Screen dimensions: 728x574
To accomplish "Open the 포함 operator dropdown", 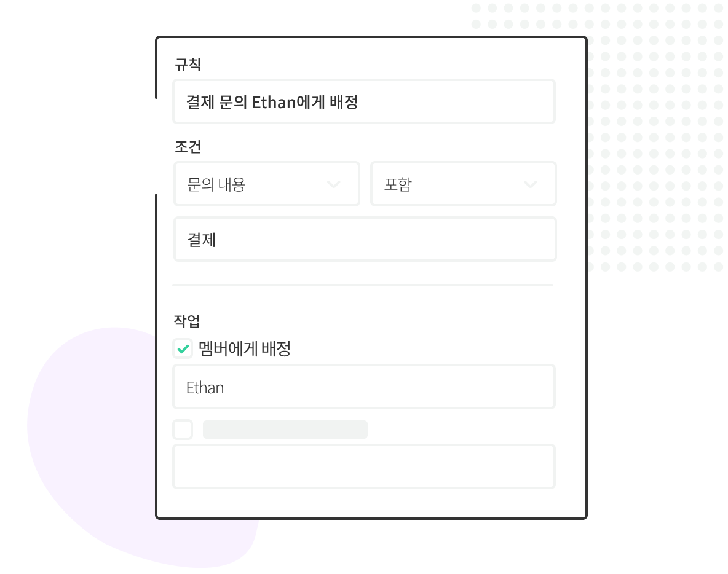I will click(464, 184).
